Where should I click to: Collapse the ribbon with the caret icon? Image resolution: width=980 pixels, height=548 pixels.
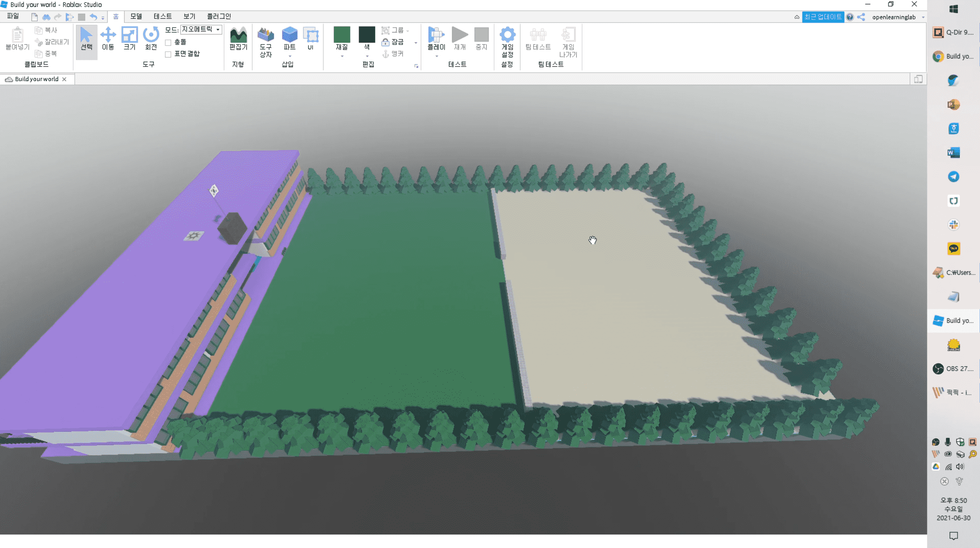pyautogui.click(x=797, y=17)
